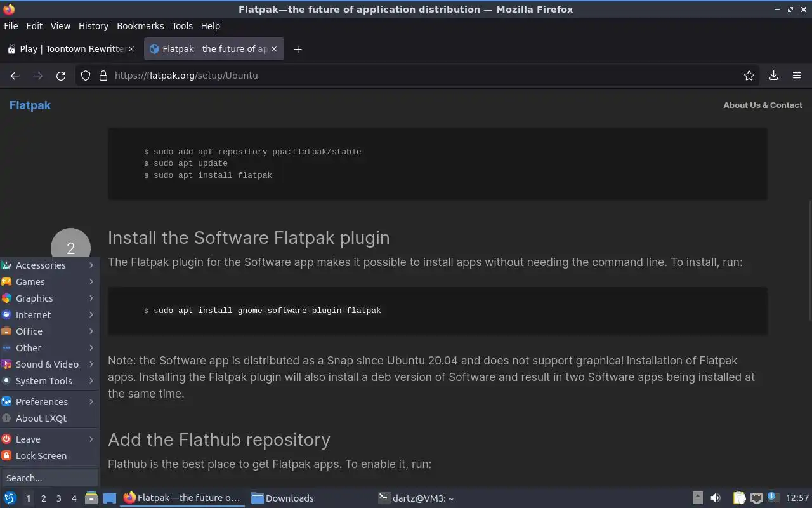Expand the Preferences submenu
This screenshot has height=508, width=812.
pyautogui.click(x=49, y=402)
